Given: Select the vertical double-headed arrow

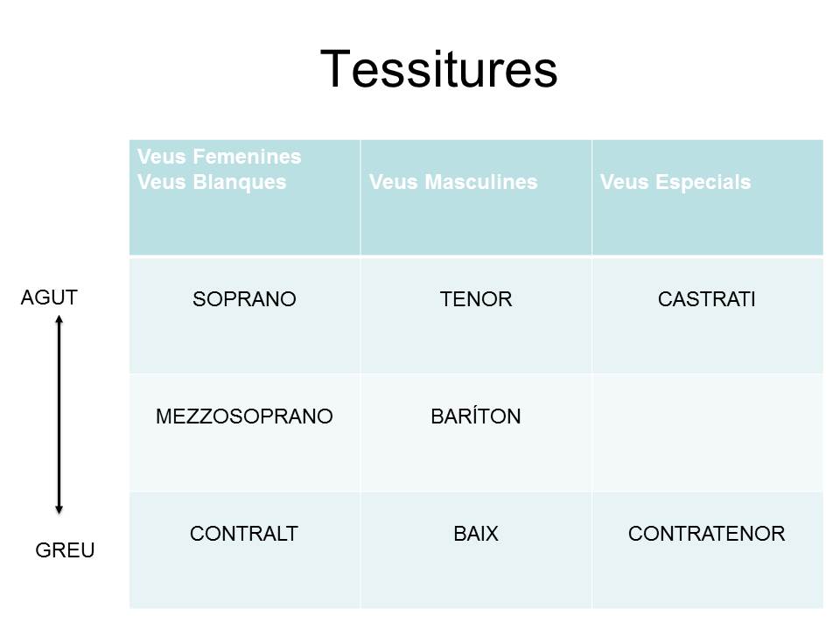Looking at the screenshot, I should 59,414.
